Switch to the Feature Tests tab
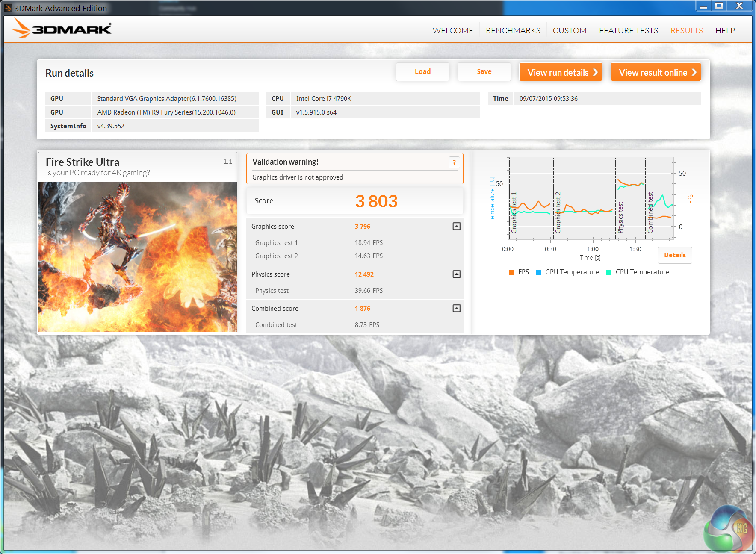The image size is (756, 554). (628, 31)
